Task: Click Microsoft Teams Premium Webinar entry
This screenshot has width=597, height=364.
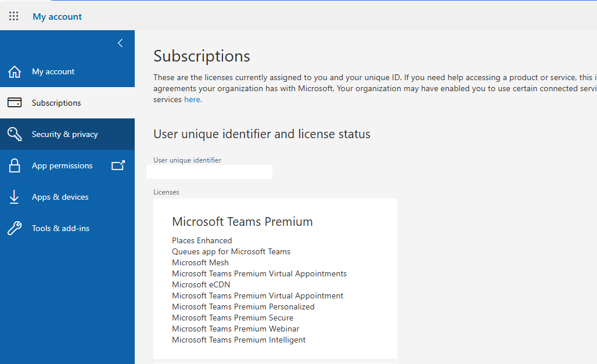Action: click(x=236, y=329)
